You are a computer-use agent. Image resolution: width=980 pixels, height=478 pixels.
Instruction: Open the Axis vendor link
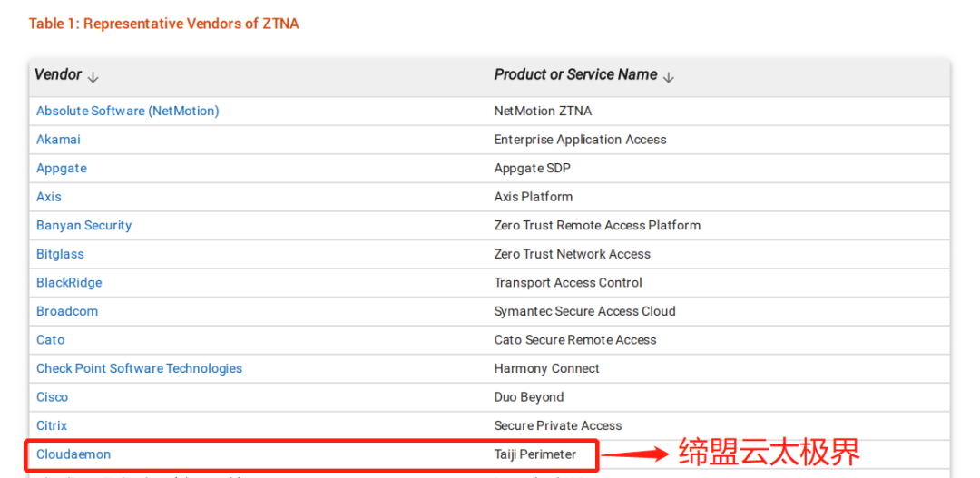click(x=49, y=197)
